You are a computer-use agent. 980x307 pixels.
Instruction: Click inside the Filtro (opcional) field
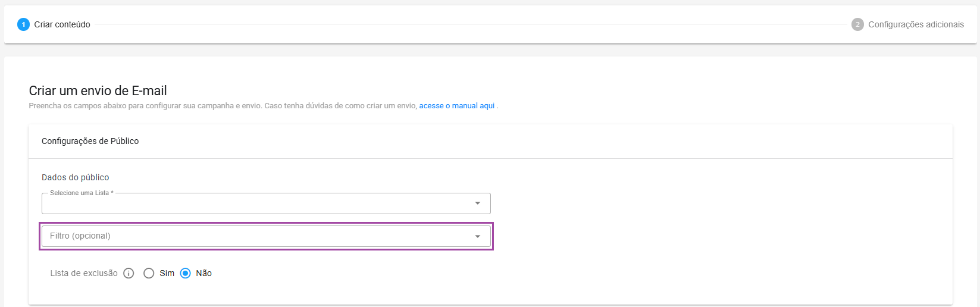point(256,236)
